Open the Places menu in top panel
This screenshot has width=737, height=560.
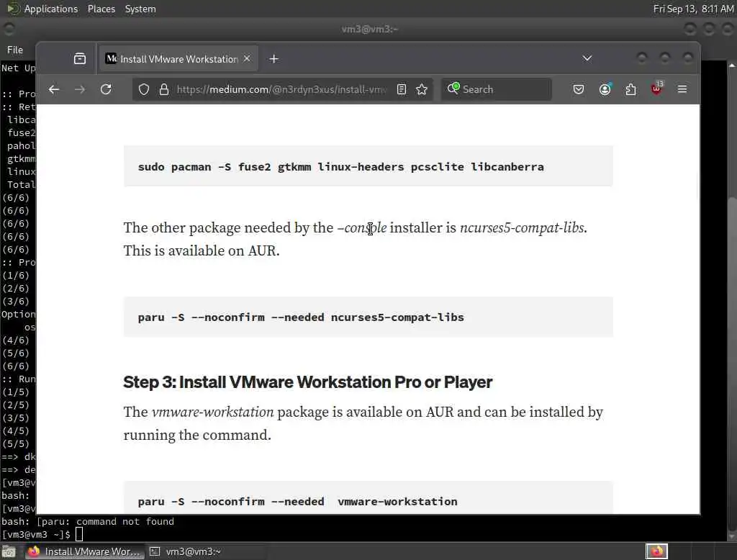click(101, 9)
